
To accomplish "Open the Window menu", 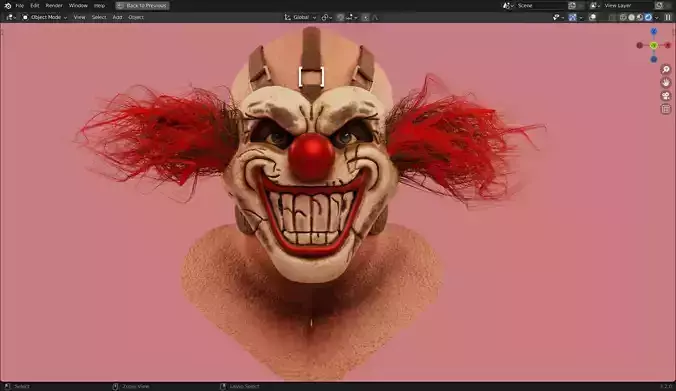I will coord(78,6).
